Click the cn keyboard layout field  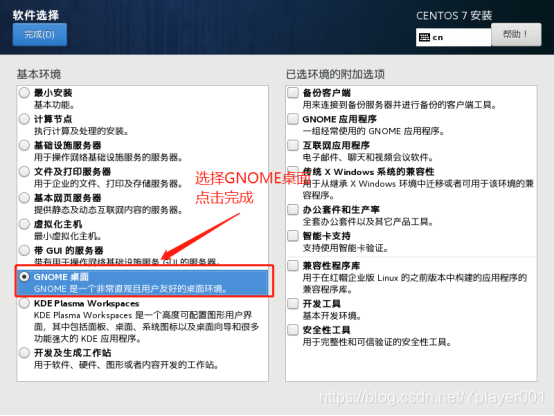click(453, 37)
